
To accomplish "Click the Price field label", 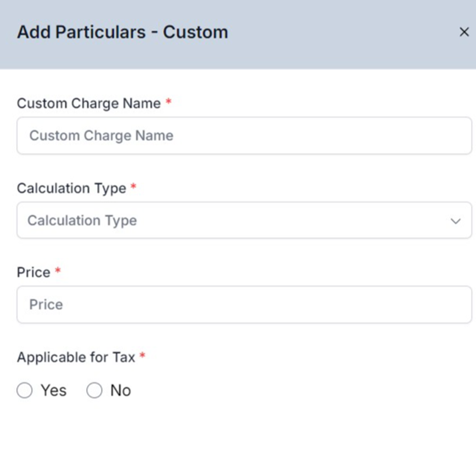I will pos(33,273).
